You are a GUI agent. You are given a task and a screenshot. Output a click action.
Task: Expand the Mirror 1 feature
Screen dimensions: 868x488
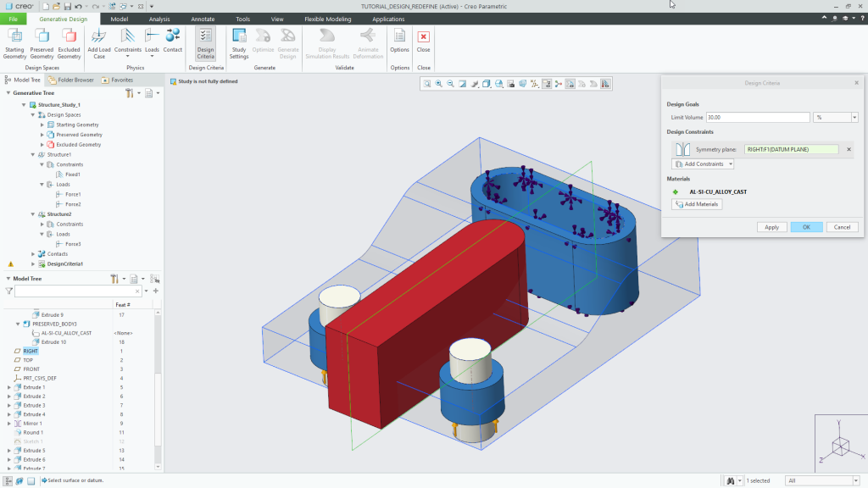pos(8,424)
